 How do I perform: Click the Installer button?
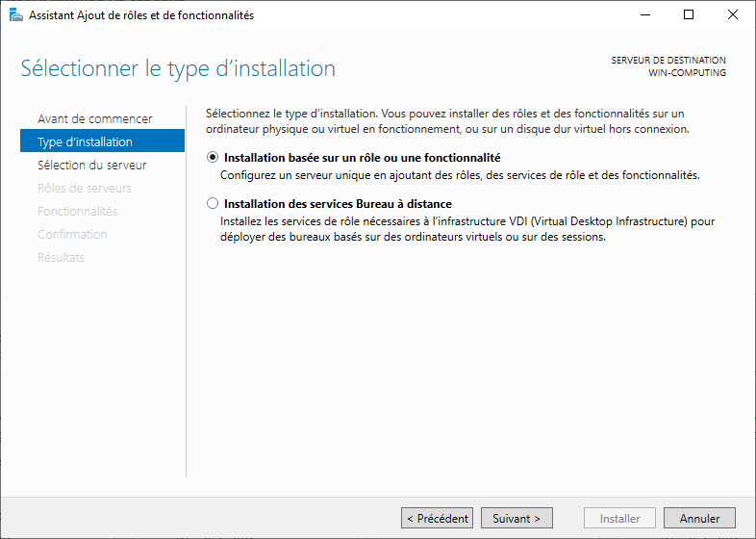pyautogui.click(x=619, y=519)
